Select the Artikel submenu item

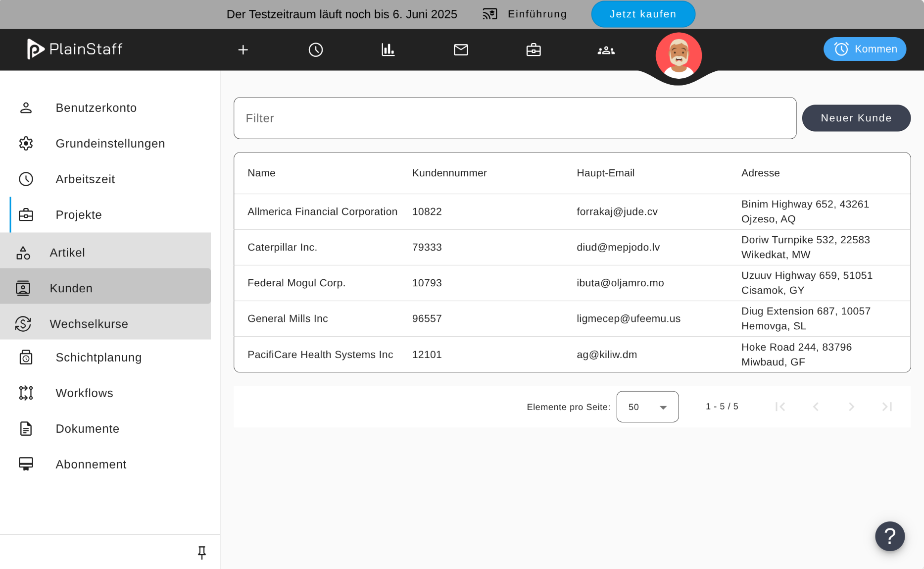(x=105, y=253)
